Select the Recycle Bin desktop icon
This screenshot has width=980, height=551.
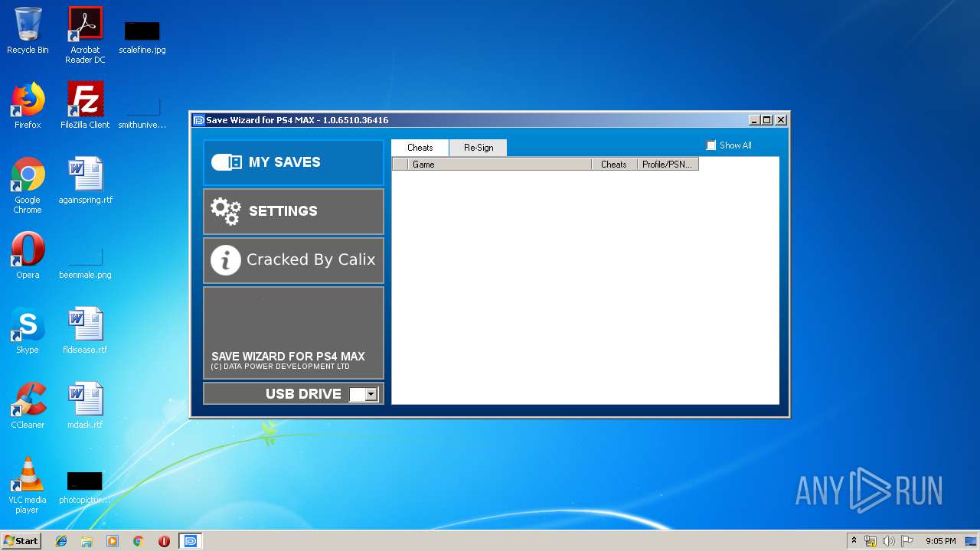(x=28, y=31)
